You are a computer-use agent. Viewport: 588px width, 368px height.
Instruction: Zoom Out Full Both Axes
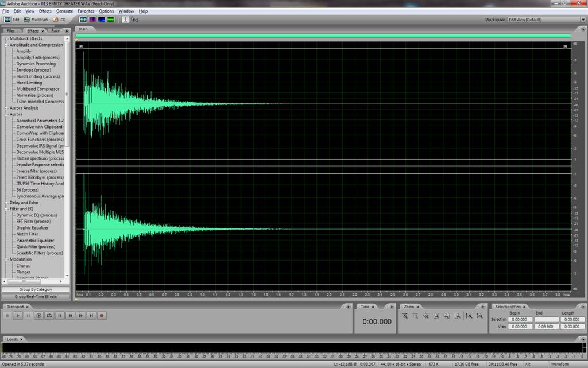click(426, 316)
